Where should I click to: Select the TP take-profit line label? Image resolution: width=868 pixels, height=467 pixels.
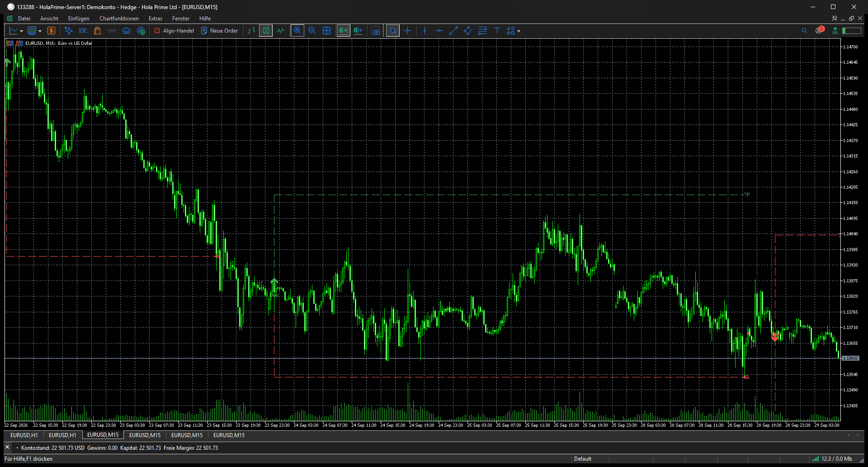pos(746,195)
